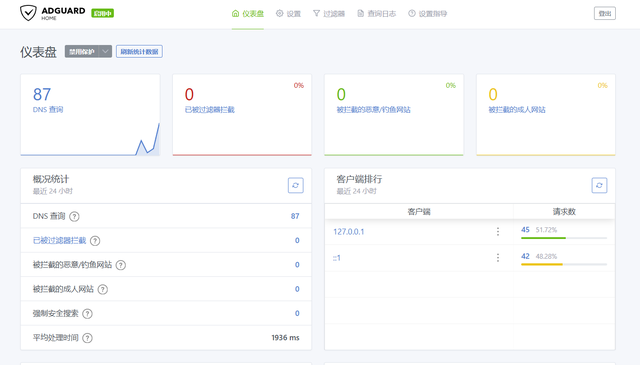
Task: Open the 过滤器 filters menu
Action: 329,13
